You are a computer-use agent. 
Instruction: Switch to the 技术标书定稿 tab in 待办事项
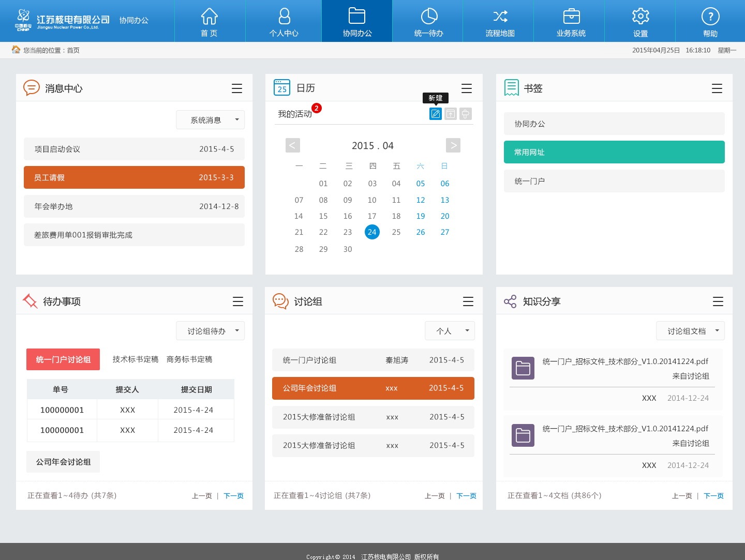135,359
